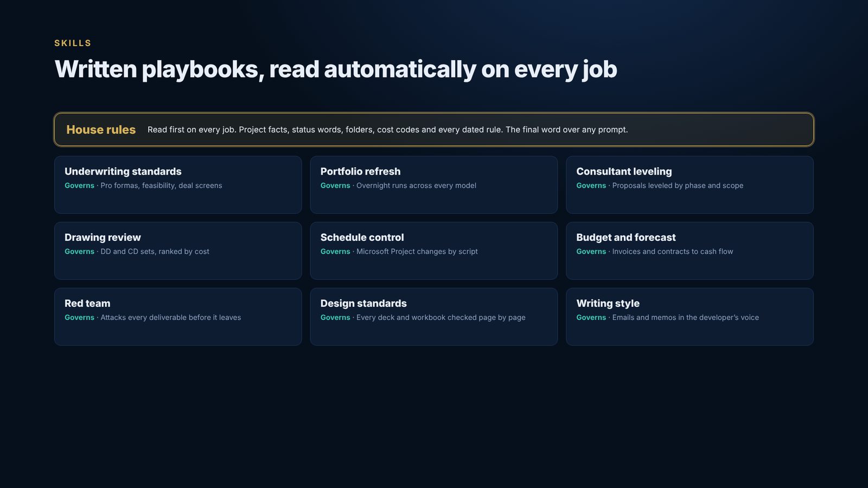The image size is (868, 488).
Task: Click 'Every deck and workbook checked' text
Action: pyautogui.click(x=441, y=318)
